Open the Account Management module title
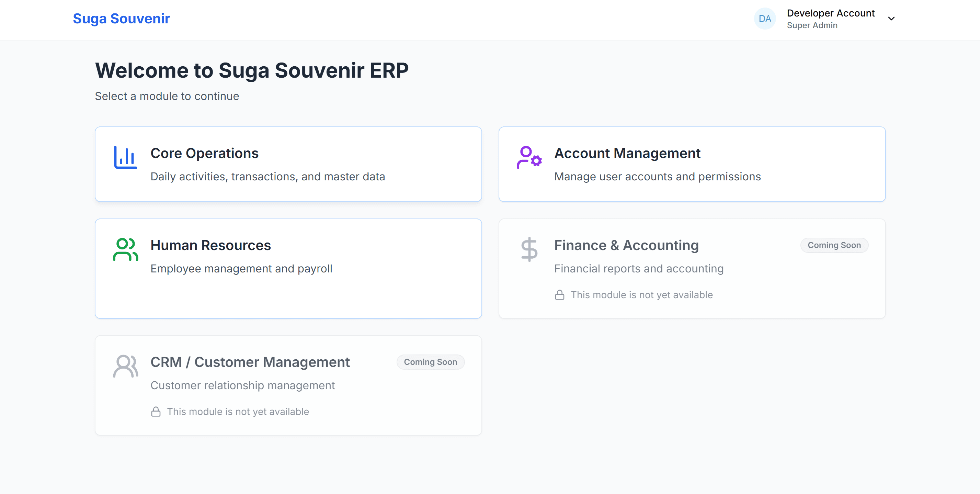980x494 pixels. [x=627, y=153]
